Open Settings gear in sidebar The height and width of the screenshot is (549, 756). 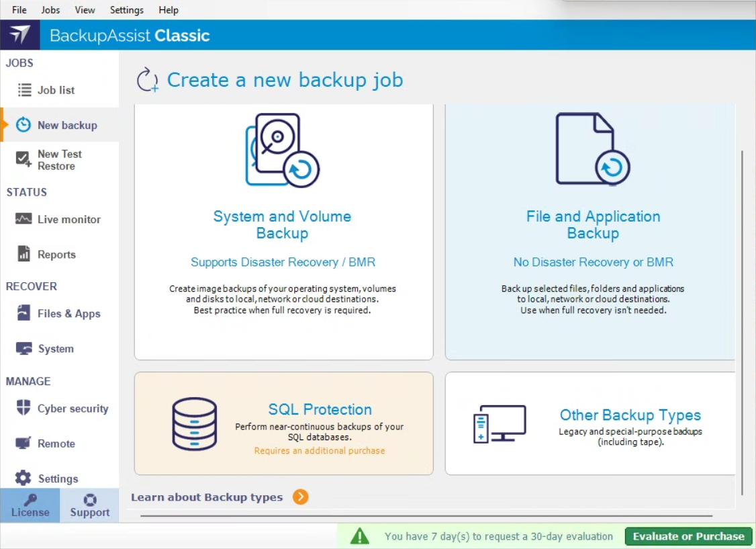tap(23, 478)
